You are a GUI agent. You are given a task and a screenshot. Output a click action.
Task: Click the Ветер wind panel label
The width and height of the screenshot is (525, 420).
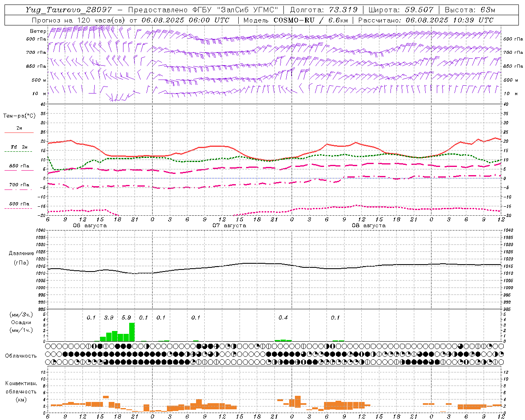(x=38, y=31)
